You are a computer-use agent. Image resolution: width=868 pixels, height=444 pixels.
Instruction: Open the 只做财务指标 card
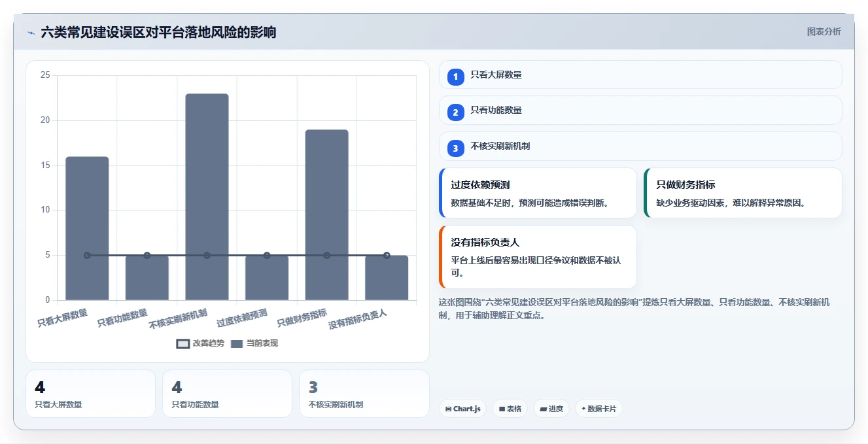coord(743,193)
